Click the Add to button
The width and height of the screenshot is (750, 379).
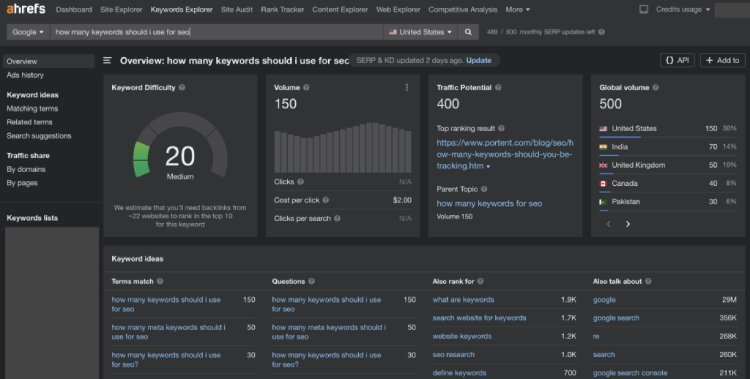click(723, 60)
